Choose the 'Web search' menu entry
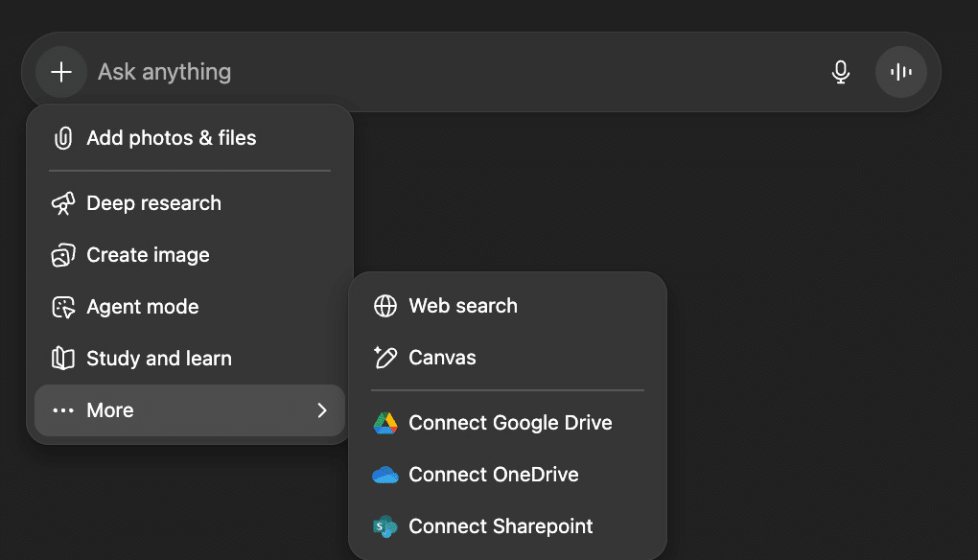This screenshot has width=978, height=560. (x=463, y=306)
